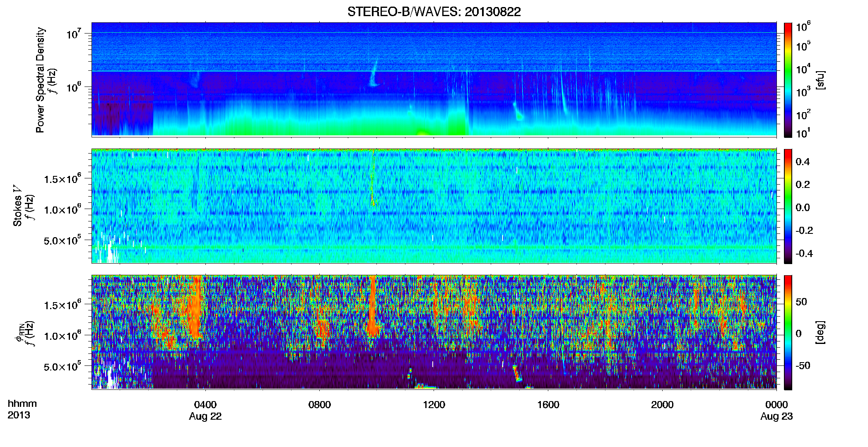Click the 10^7 tick label on the top panel
868x447 pixels.
pos(74,34)
